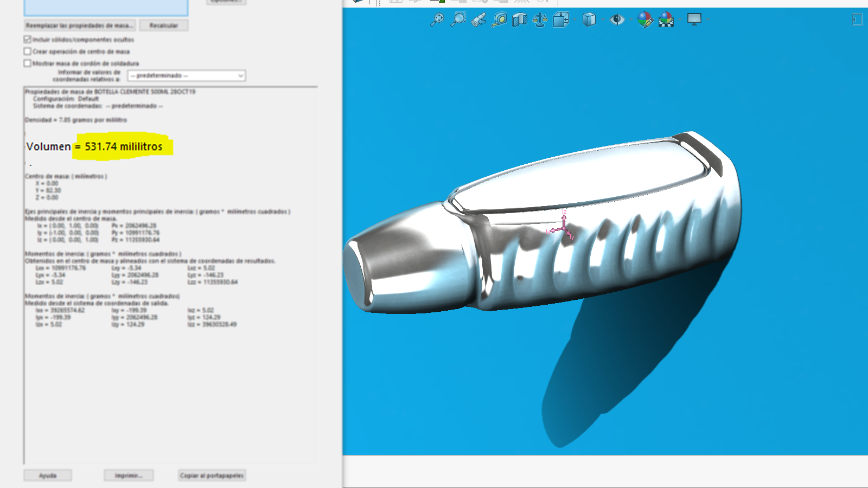Click Copiar al portapapeles button
Screen dimensions: 868x488
tap(212, 476)
